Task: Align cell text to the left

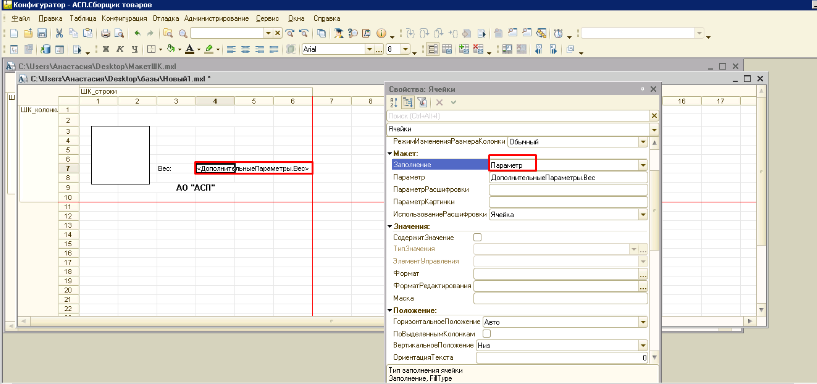Action: [x=232, y=49]
